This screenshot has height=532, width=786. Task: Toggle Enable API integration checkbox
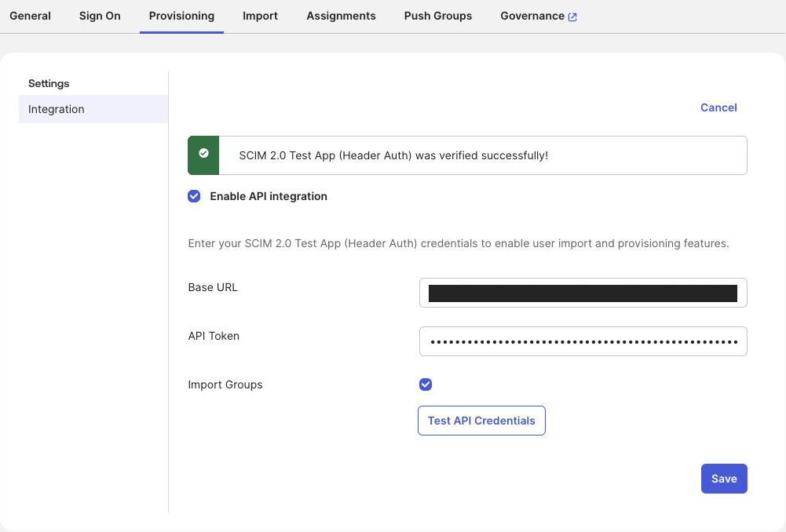tap(194, 196)
